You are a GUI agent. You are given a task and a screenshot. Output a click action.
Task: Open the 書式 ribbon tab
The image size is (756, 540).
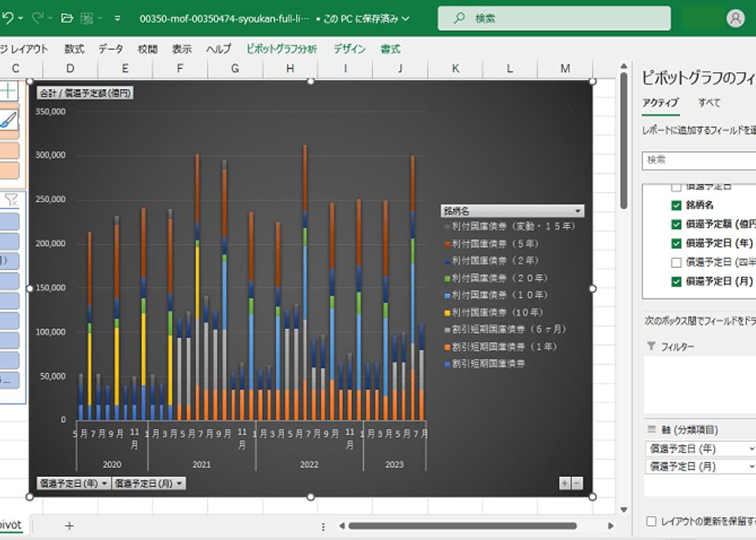(x=390, y=49)
